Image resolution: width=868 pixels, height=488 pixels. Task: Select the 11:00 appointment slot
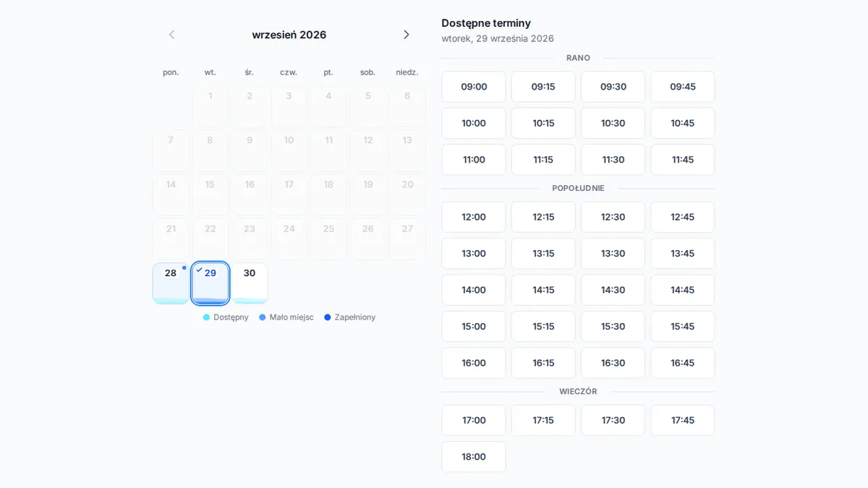(474, 160)
